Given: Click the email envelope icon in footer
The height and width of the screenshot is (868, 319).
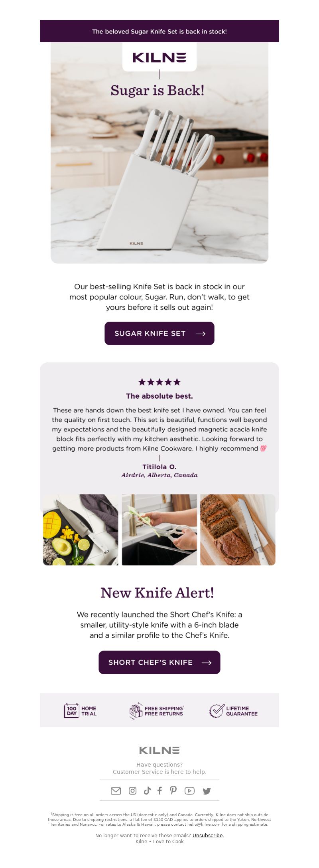Looking at the screenshot, I should pos(116,791).
